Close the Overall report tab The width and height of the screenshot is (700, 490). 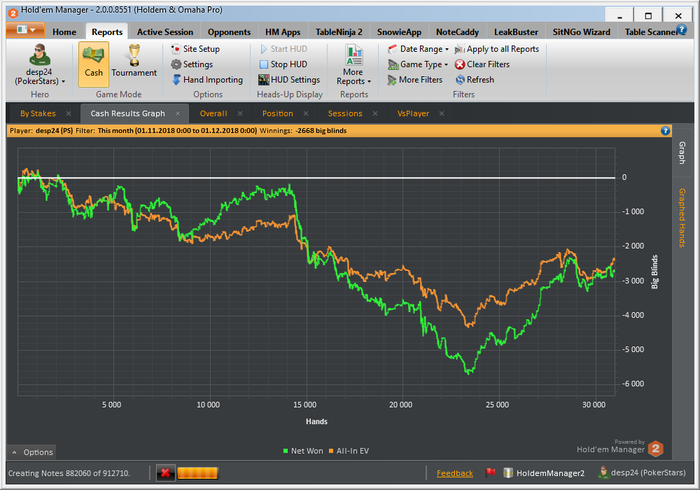pyautogui.click(x=240, y=114)
